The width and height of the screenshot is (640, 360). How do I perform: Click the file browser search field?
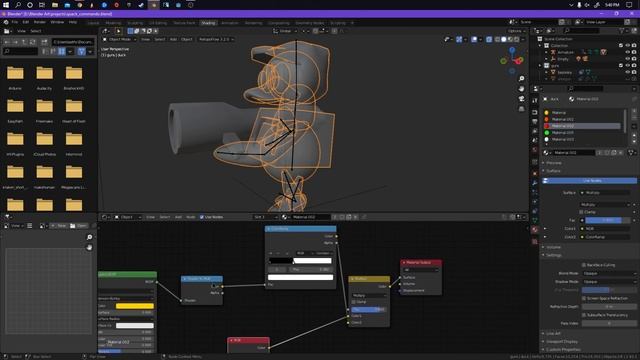20,51
